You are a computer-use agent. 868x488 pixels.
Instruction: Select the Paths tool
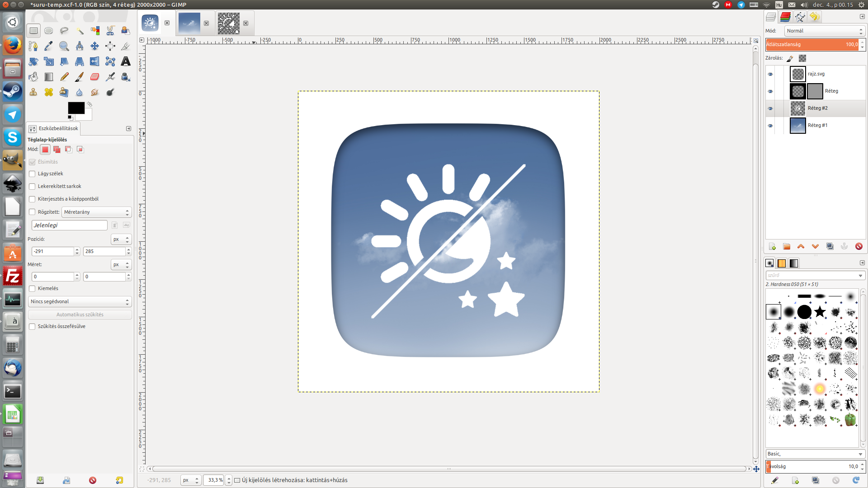coord(33,46)
